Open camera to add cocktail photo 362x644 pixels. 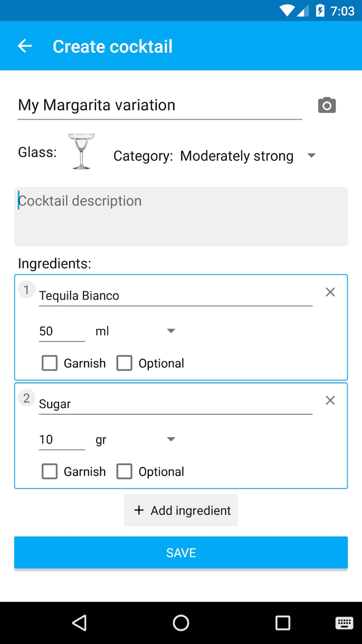point(327,105)
